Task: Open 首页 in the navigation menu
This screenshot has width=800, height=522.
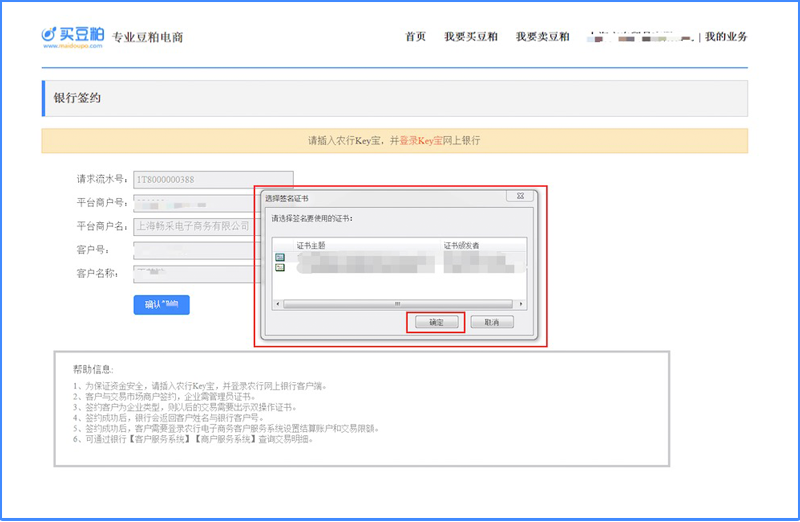Action: click(415, 37)
